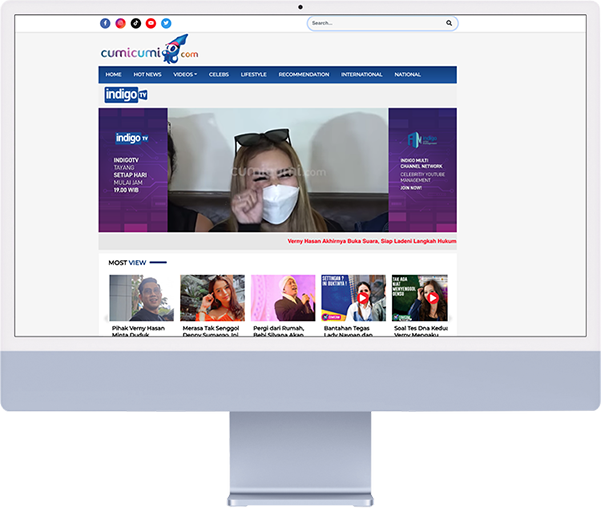Open the HOT NEWS menu item

pos(147,74)
